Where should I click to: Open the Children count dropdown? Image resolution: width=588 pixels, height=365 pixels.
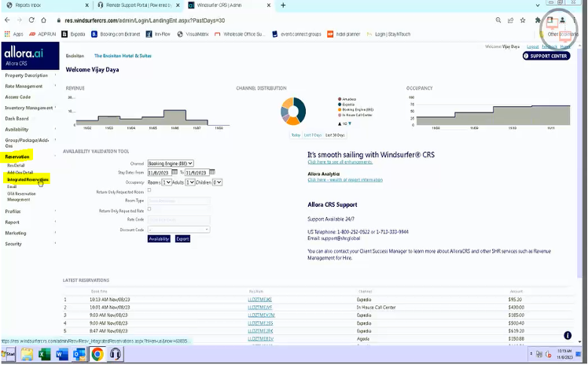point(218,182)
